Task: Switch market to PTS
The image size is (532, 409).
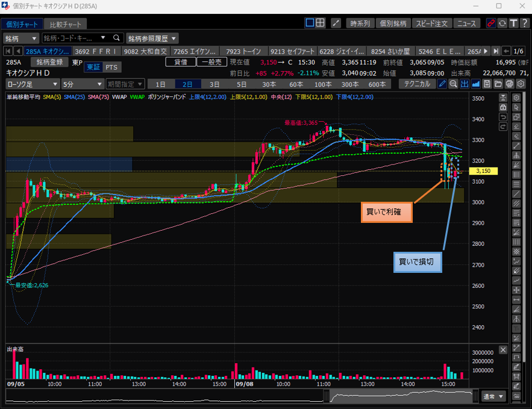Action: [111, 67]
